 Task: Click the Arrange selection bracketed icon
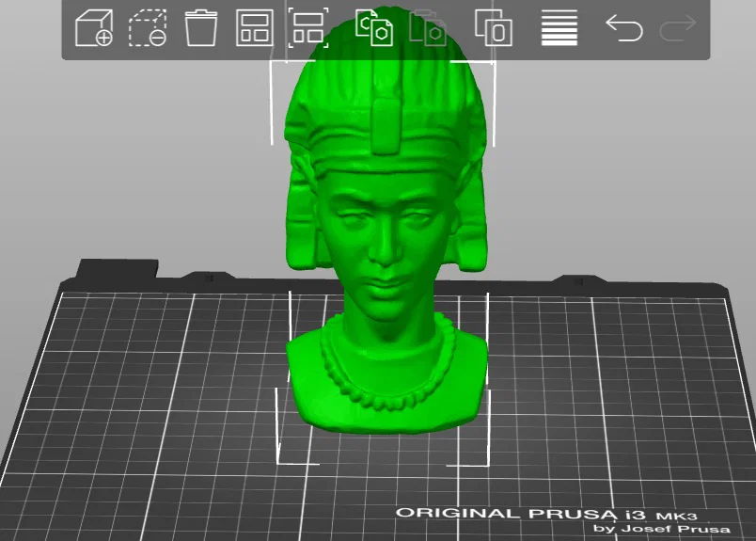pyautogui.click(x=308, y=28)
